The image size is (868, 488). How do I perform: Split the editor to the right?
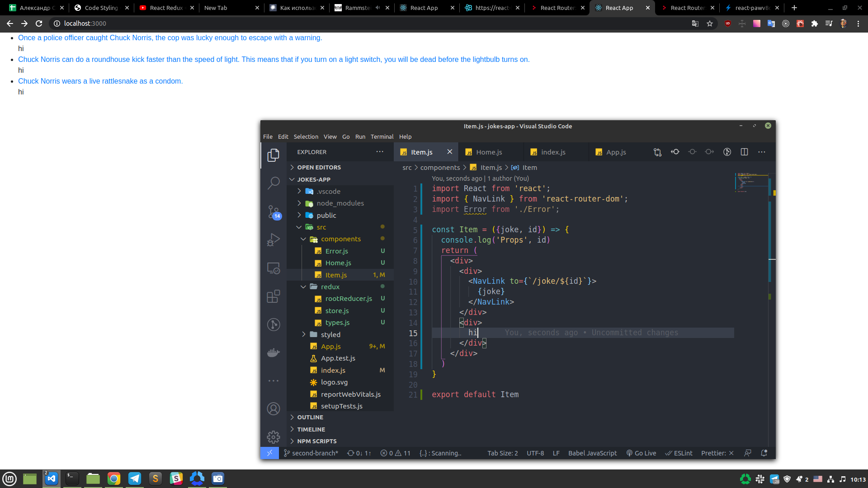pyautogui.click(x=744, y=152)
